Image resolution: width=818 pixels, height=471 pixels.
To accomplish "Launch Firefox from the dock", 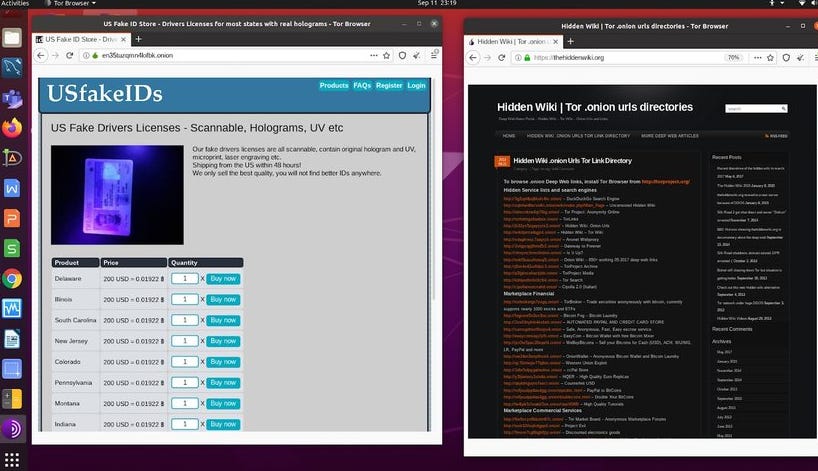I will point(11,127).
